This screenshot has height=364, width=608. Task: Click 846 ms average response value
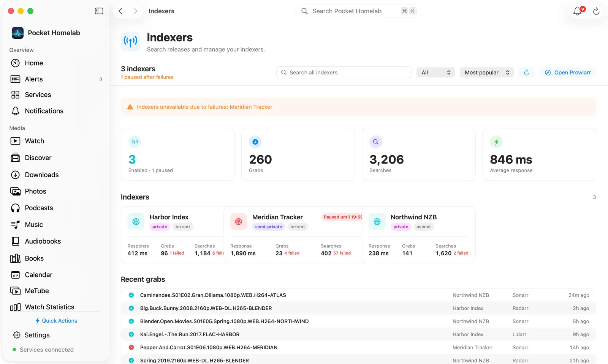511,159
